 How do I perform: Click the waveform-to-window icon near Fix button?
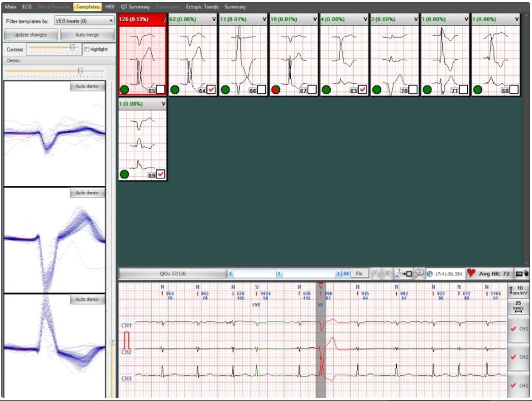(403, 273)
